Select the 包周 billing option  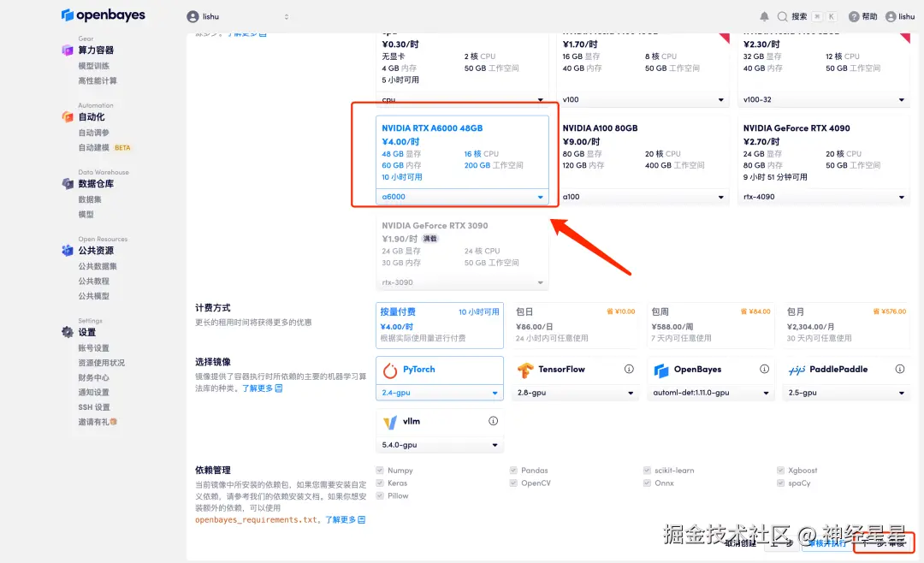pyautogui.click(x=711, y=325)
